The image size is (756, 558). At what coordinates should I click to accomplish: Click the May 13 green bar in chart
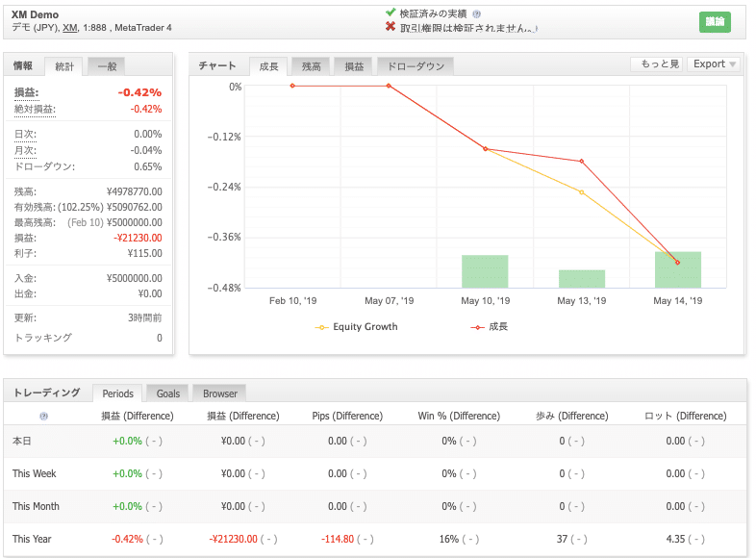(582, 279)
